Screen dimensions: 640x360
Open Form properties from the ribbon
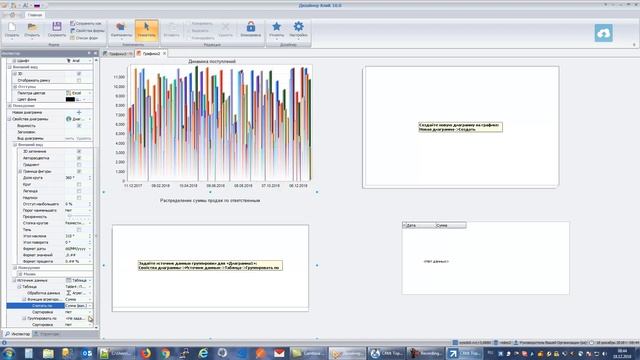[x=87, y=31]
